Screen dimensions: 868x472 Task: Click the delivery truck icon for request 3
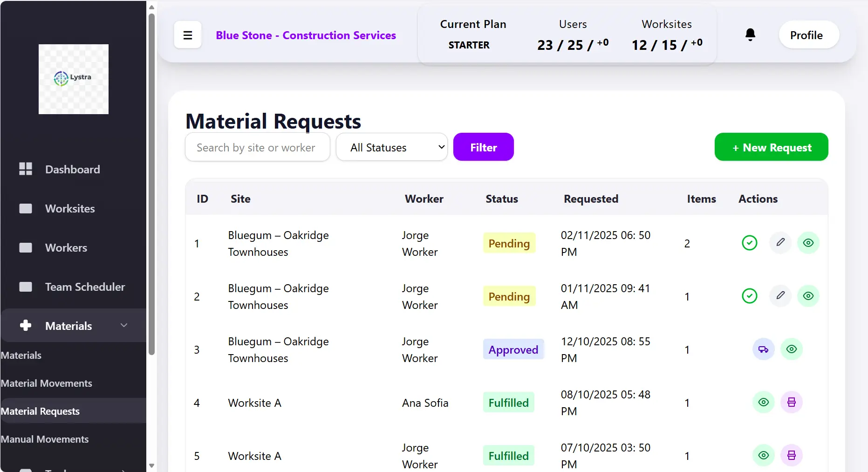point(764,349)
